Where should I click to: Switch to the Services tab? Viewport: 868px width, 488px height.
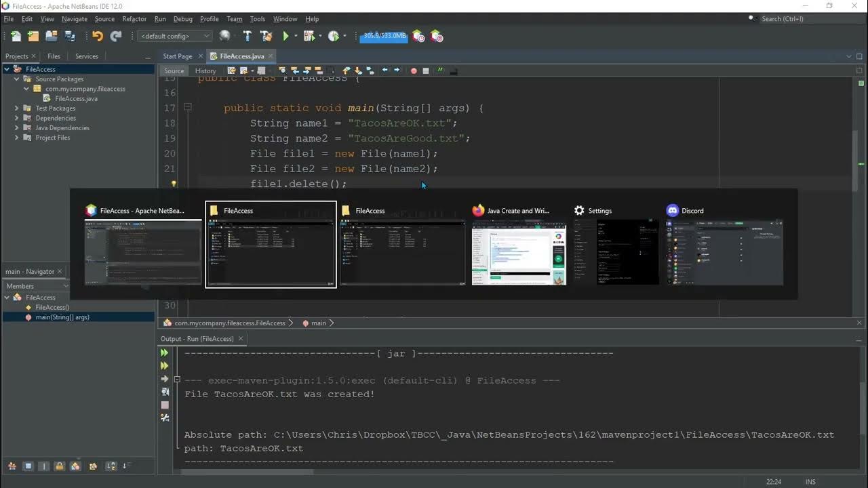click(x=87, y=56)
